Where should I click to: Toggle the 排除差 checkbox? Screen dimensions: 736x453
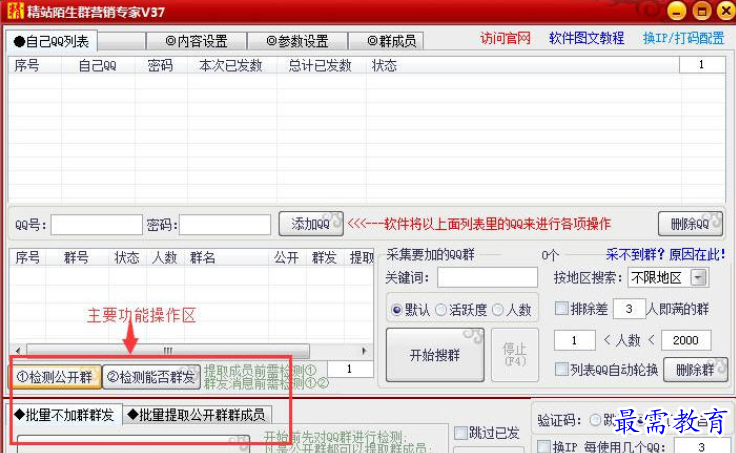click(x=561, y=308)
